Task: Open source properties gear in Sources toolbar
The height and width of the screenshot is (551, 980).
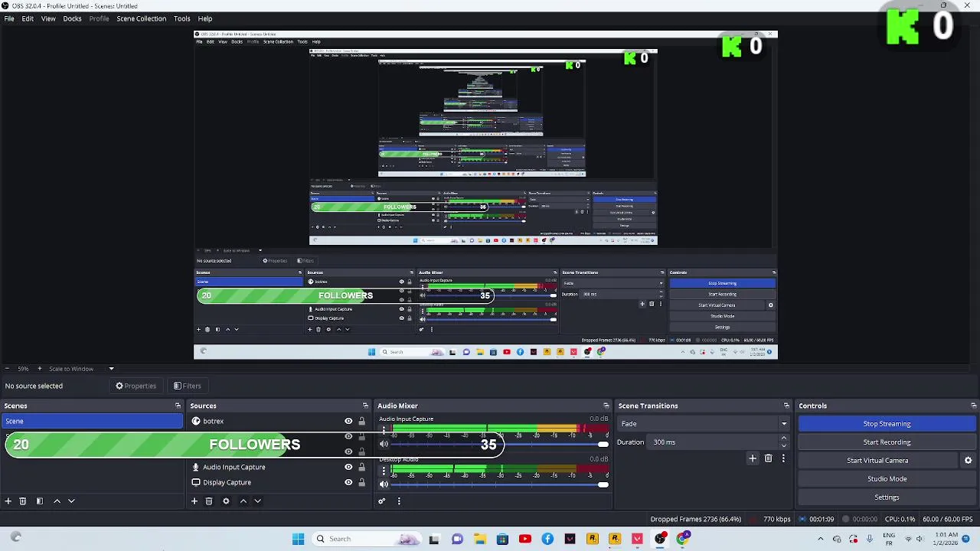Action: (226, 501)
